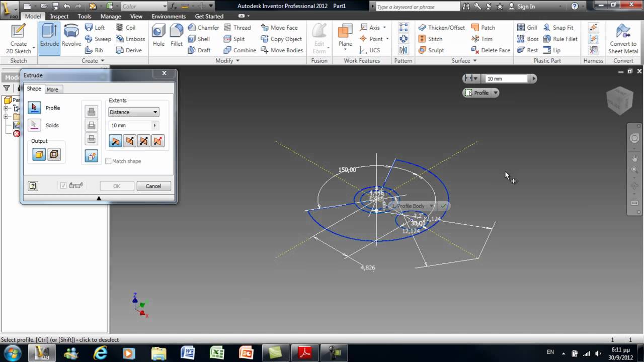Click Cancel in the Extrude dialog
The width and height of the screenshot is (644, 362).
(153, 186)
